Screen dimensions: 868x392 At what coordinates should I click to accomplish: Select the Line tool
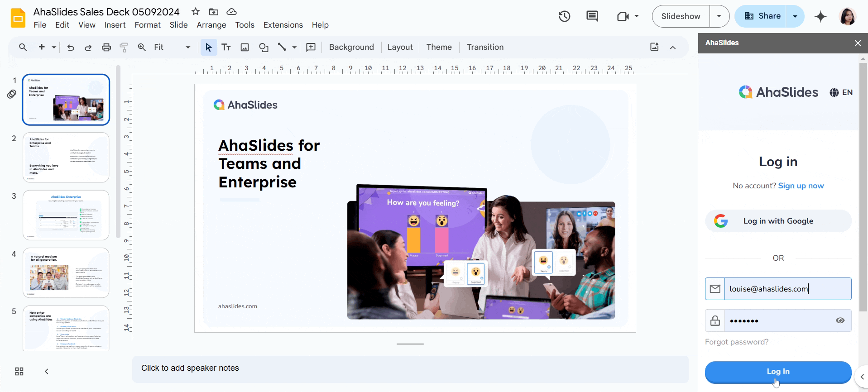click(x=282, y=47)
